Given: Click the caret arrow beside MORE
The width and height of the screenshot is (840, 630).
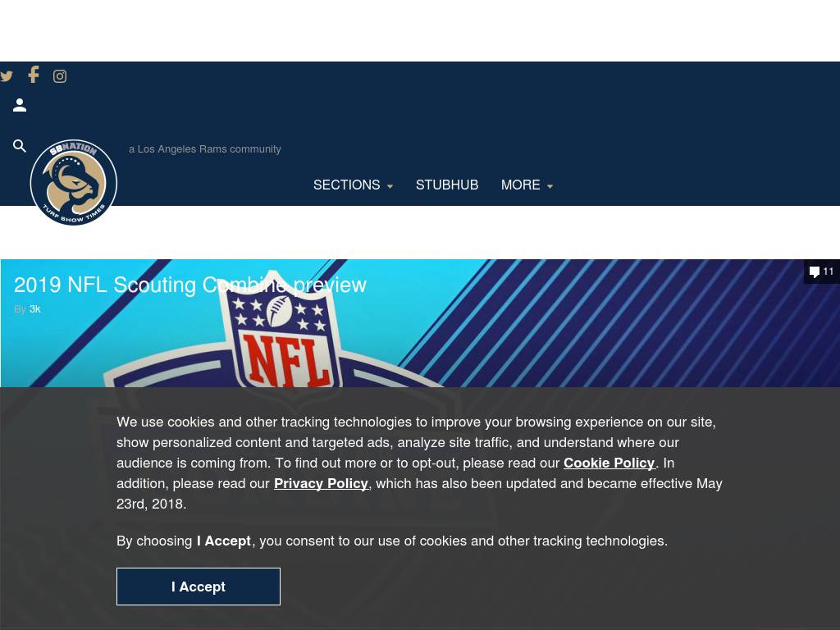Looking at the screenshot, I should tap(550, 186).
